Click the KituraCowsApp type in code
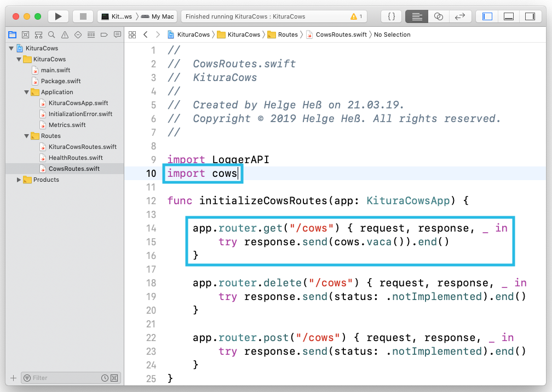 click(x=408, y=200)
